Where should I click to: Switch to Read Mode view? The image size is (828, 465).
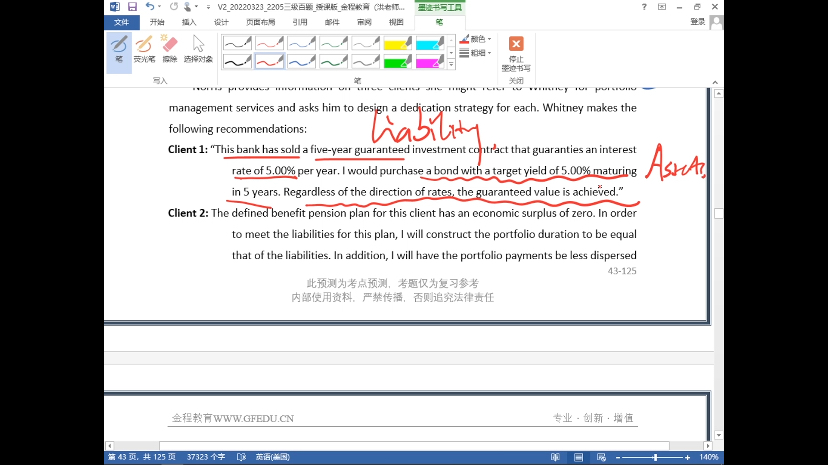click(555, 457)
